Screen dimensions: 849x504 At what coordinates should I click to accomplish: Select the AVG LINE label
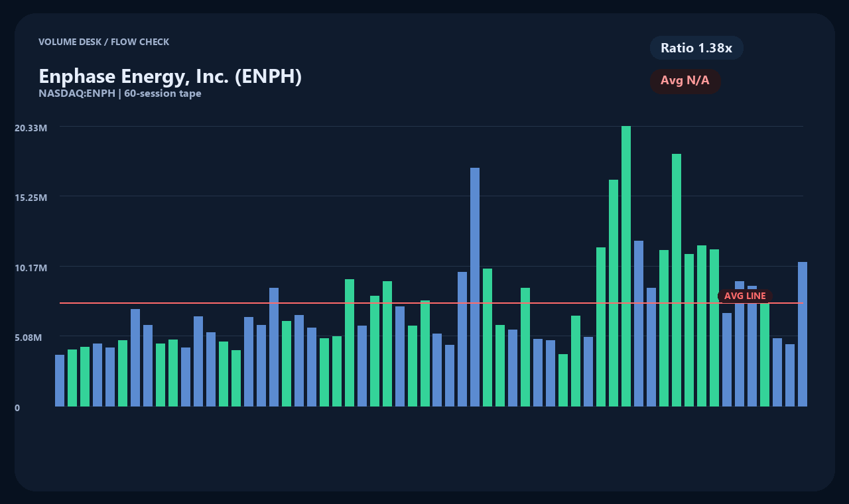pyautogui.click(x=745, y=296)
